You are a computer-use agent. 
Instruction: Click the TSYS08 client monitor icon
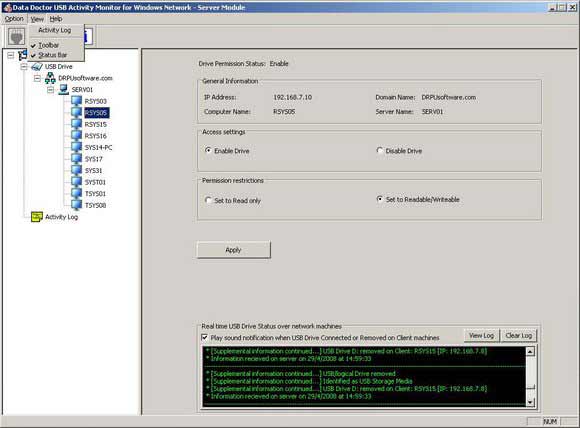coord(77,205)
